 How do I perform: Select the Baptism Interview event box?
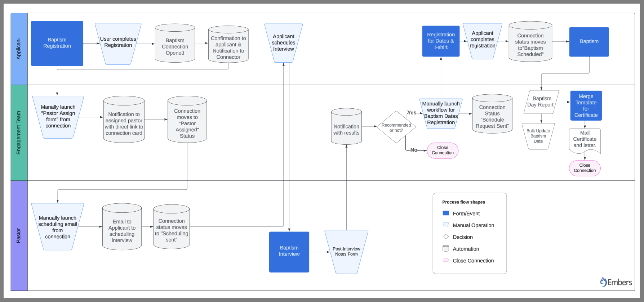[289, 252]
